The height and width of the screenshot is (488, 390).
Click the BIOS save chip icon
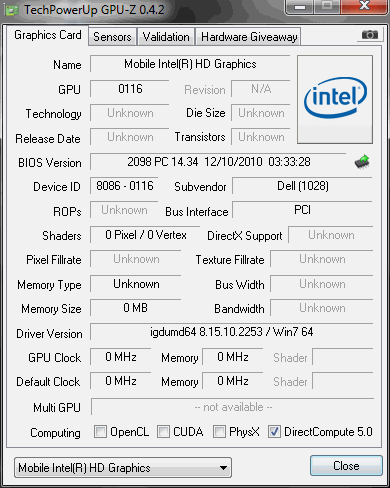point(362,162)
